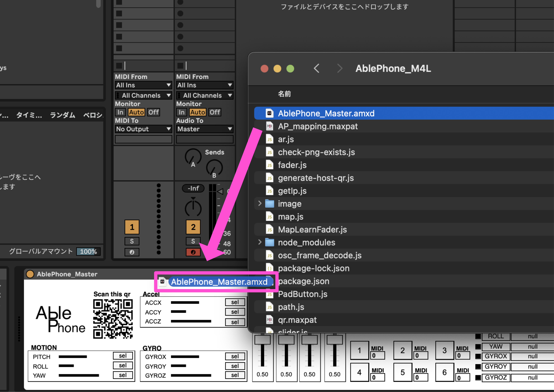Image resolution: width=554 pixels, height=392 pixels.
Task: Open track 1 All Channels dropdown
Action: [x=144, y=95]
